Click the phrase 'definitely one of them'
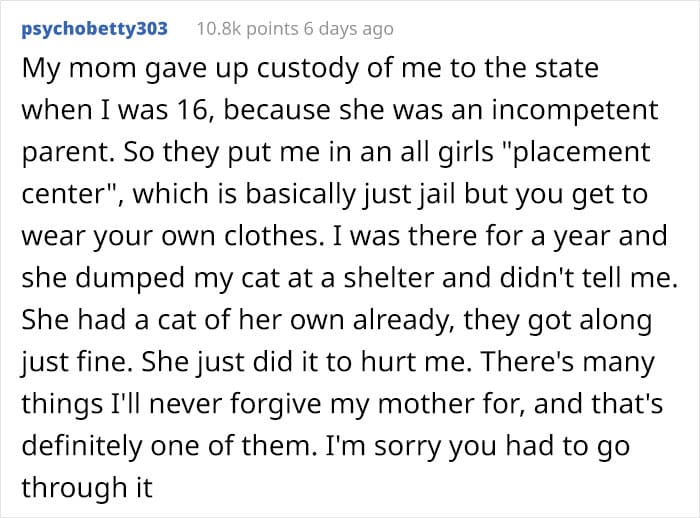The height and width of the screenshot is (518, 700). pos(165,445)
